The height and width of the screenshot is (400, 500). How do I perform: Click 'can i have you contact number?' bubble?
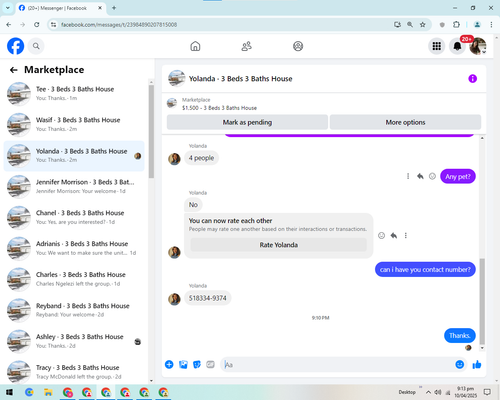click(x=425, y=269)
